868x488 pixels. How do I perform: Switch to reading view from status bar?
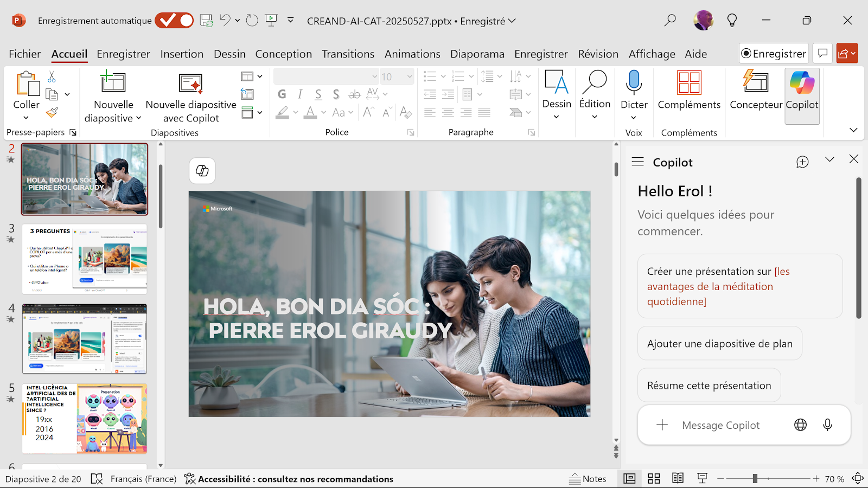tap(678, 478)
